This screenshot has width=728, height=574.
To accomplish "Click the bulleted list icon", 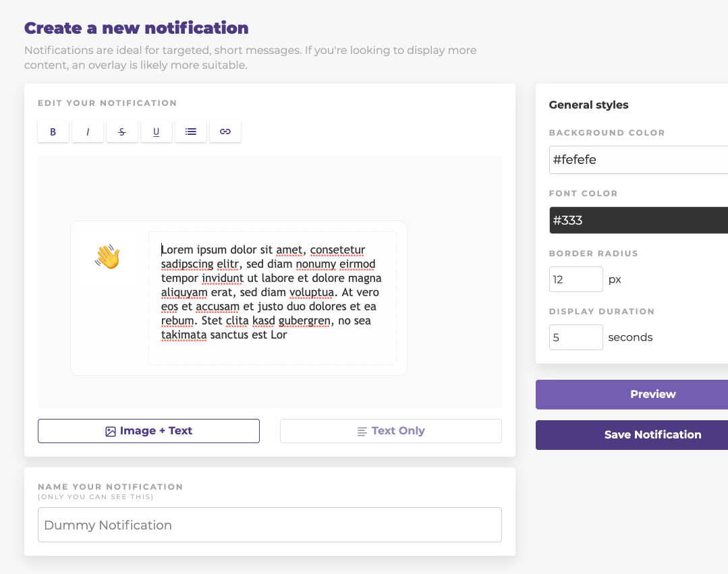I will (x=191, y=131).
